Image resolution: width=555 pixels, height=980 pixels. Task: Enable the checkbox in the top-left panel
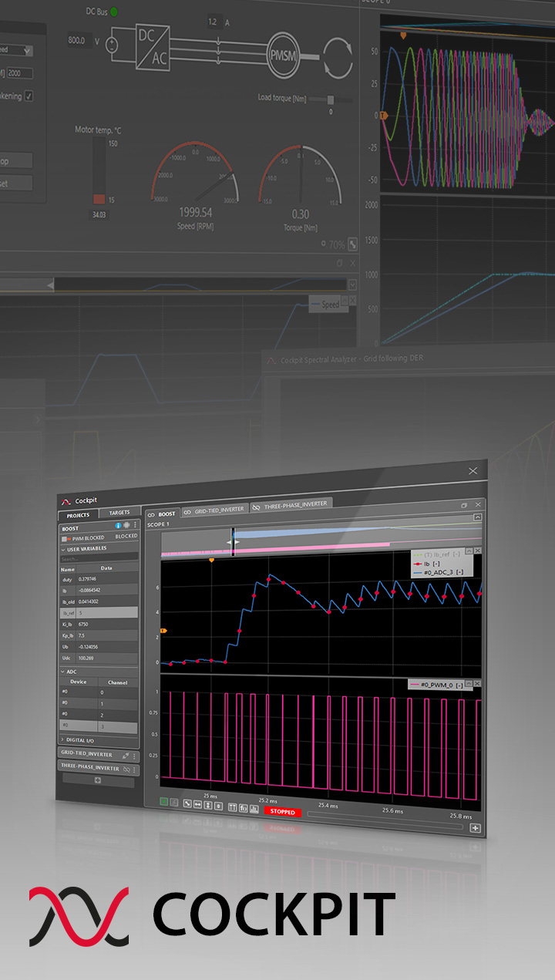tap(29, 96)
